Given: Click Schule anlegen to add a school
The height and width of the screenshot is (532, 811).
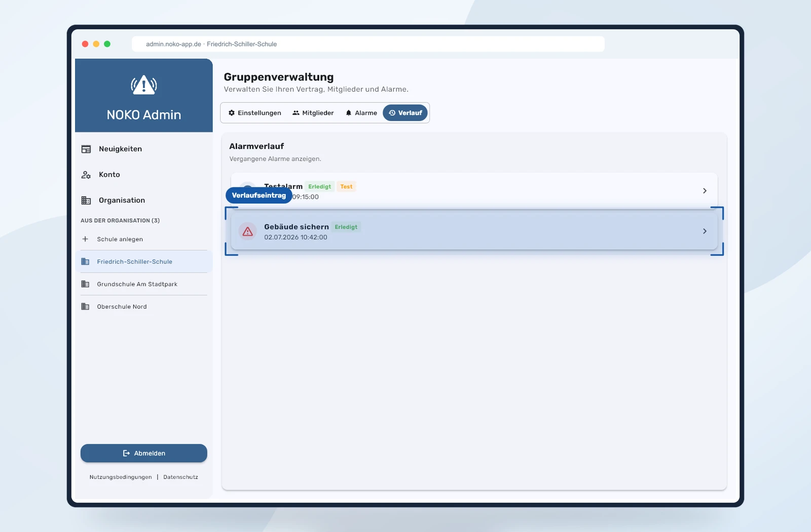Looking at the screenshot, I should [x=144, y=239].
